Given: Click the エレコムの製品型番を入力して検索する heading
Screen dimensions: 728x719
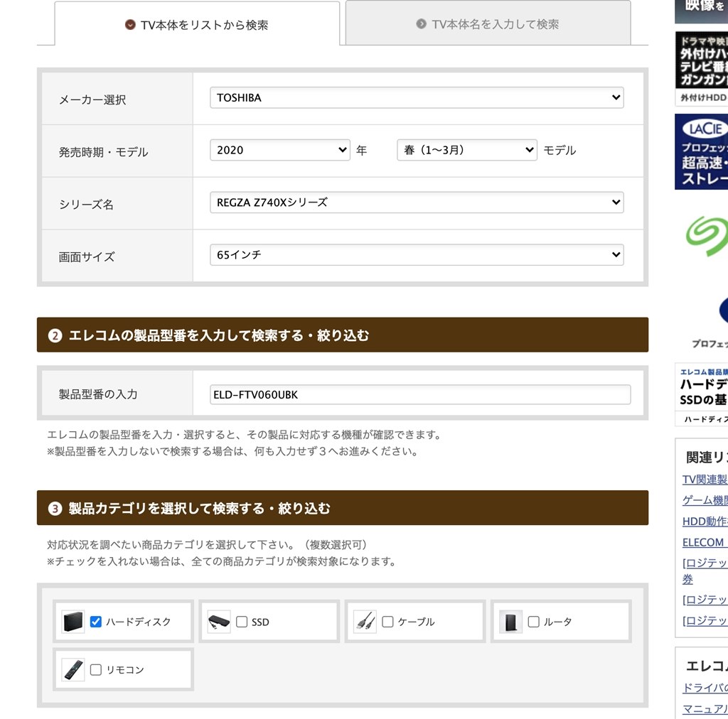Looking at the screenshot, I should pos(219,335).
